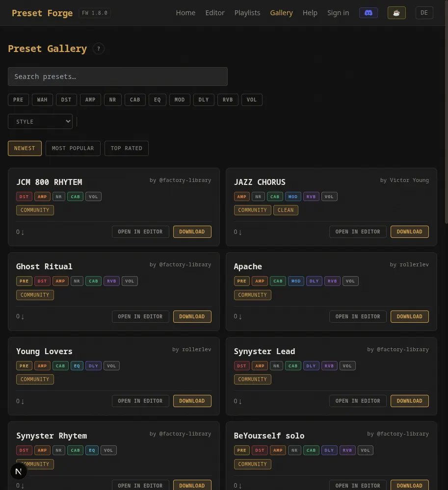Click the DLY block on Apache

(314, 281)
